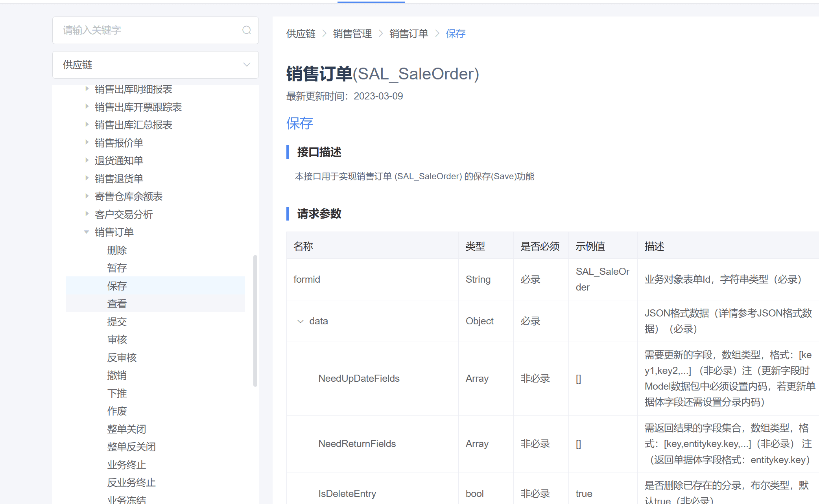Open 销售出库汇总报表 in the sidebar
Screen dimensions: 819x504
133,125
